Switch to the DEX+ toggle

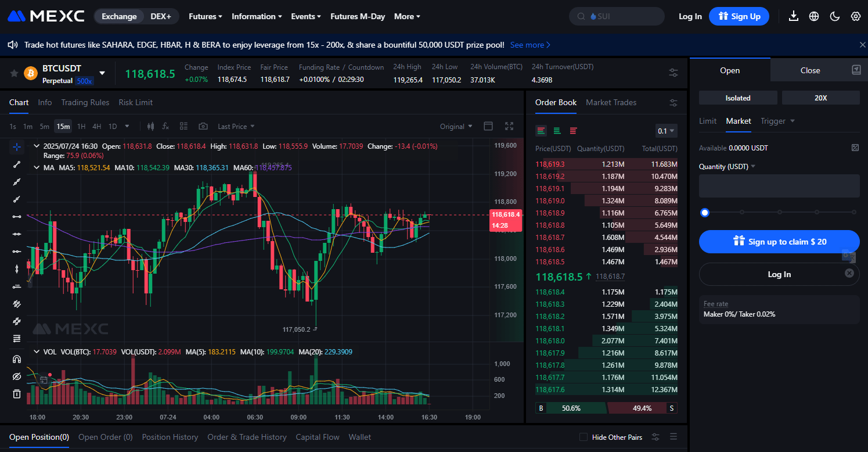pos(161,16)
